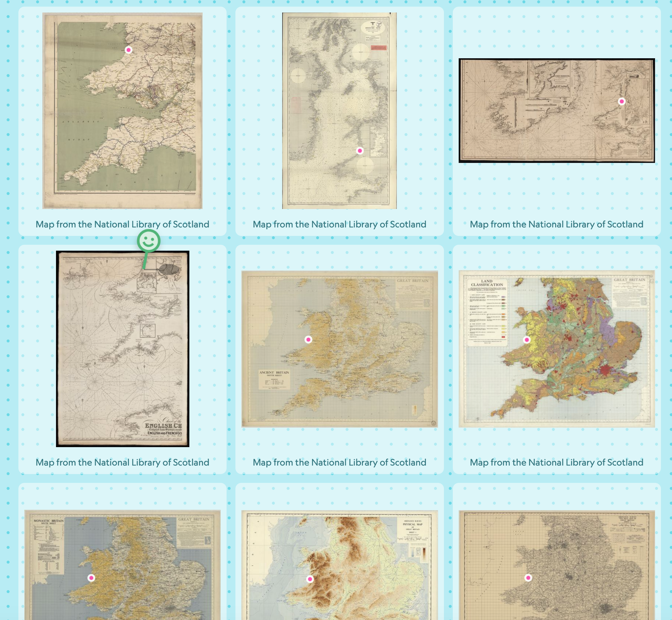Image resolution: width=672 pixels, height=620 pixels.
Task: Click pink dot on wide black-bordered sepia chart
Action: (622, 101)
